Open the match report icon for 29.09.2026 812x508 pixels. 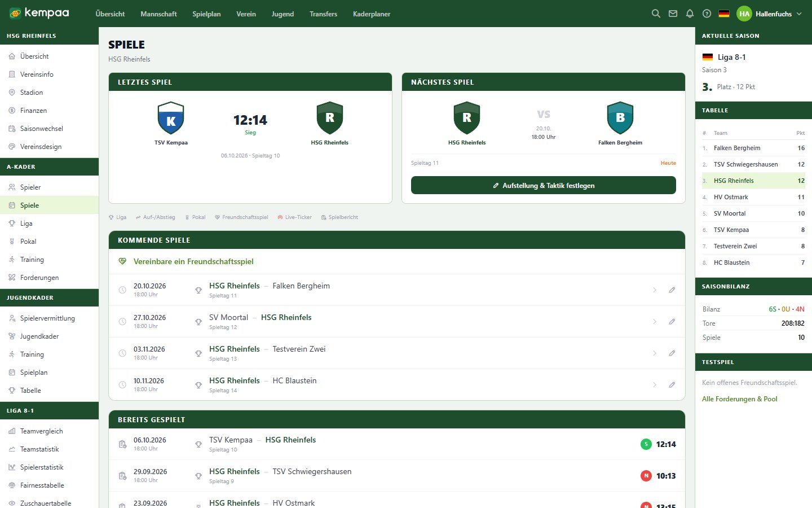pos(122,476)
